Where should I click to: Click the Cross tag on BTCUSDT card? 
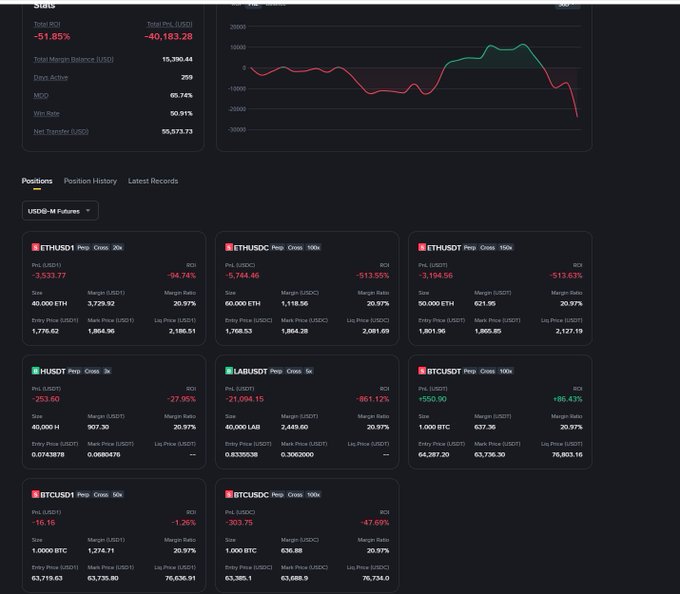click(x=487, y=371)
